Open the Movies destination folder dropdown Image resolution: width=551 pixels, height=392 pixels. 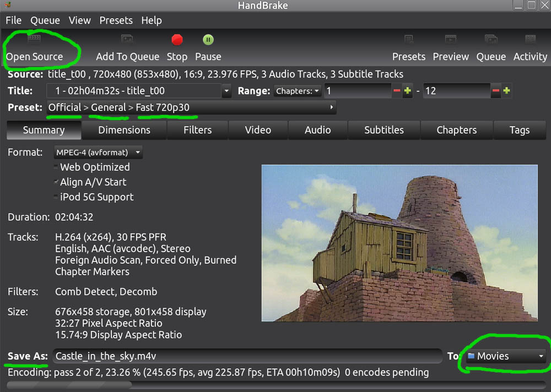click(x=506, y=356)
